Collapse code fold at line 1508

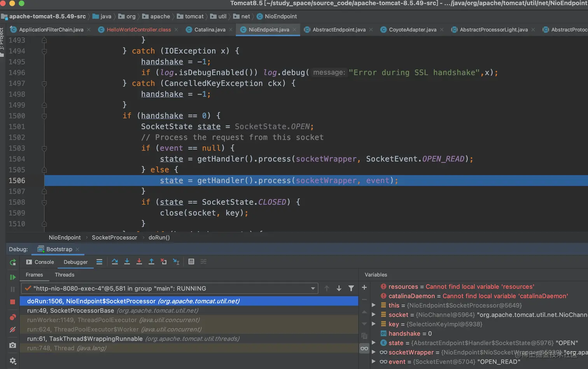click(44, 202)
